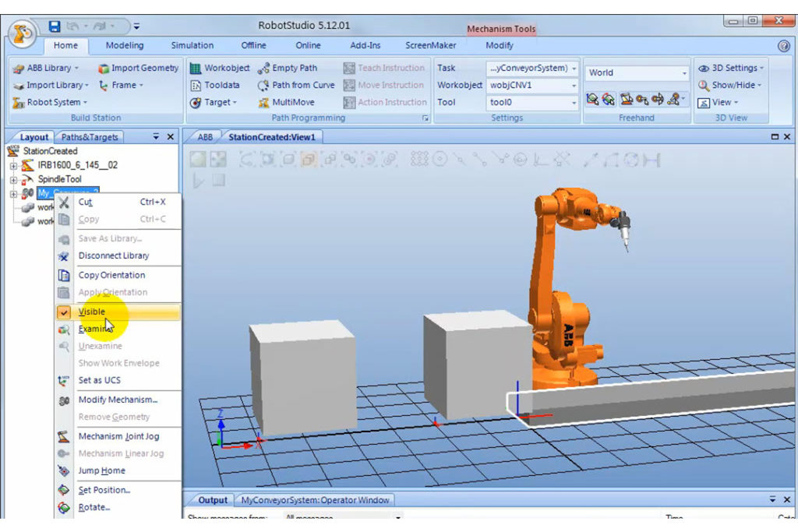Open the Tool tool0 combo box
The width and height of the screenshot is (798, 532).
pos(532,102)
